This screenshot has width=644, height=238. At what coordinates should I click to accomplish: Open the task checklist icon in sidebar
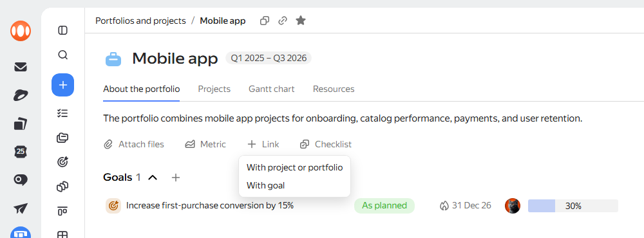pyautogui.click(x=63, y=113)
